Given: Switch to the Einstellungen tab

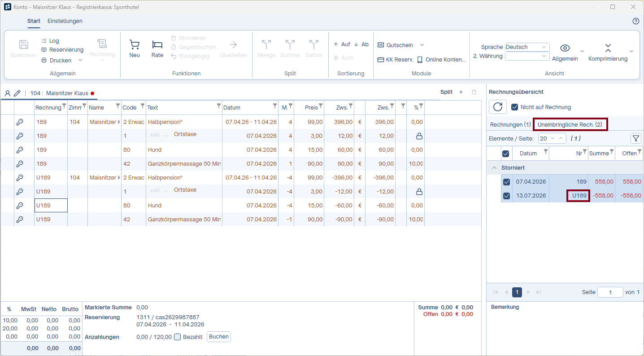Looking at the screenshot, I should (x=65, y=21).
